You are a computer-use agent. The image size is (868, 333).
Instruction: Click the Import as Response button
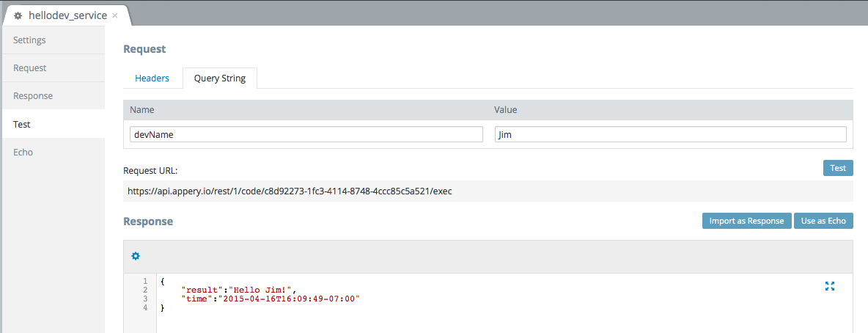(746, 221)
